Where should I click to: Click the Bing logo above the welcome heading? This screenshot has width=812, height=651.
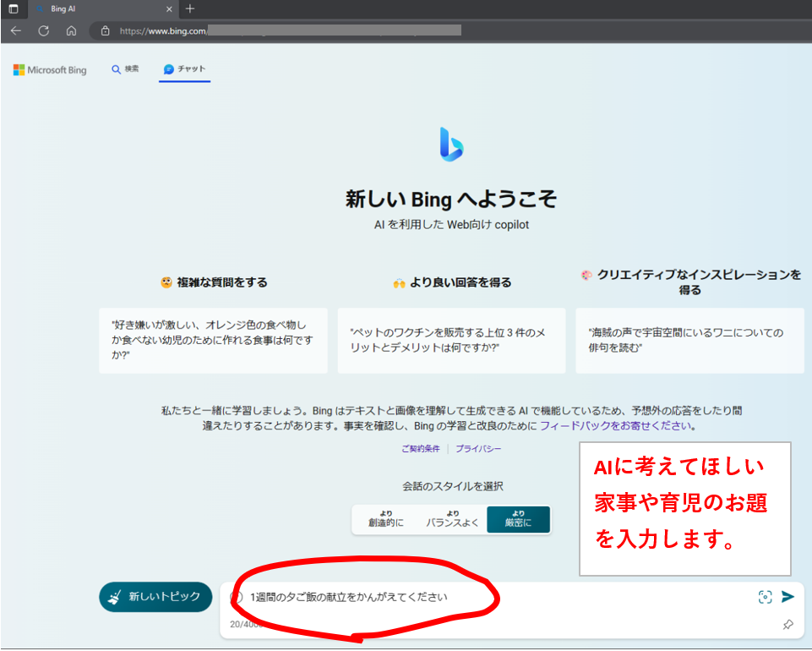point(451,144)
